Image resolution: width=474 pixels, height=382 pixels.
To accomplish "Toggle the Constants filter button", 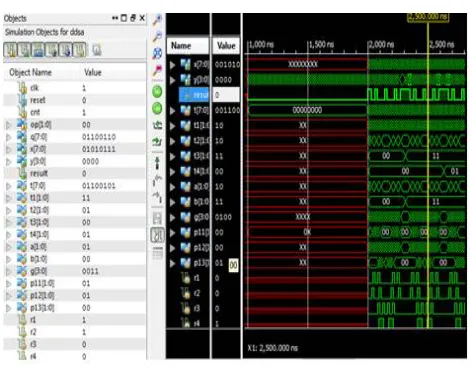I will [x=66, y=50].
